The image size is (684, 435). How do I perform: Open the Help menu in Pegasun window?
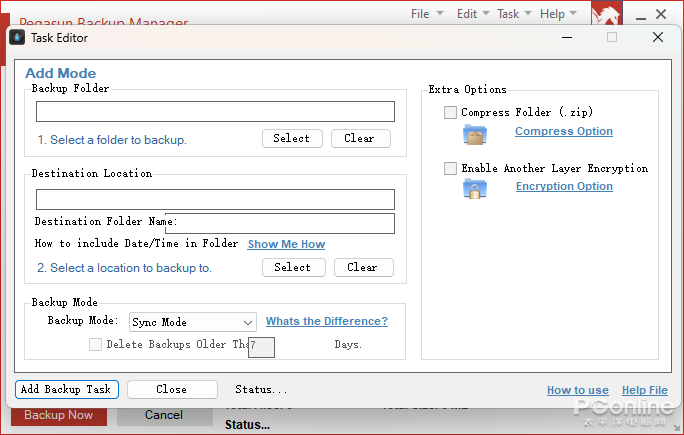tap(558, 14)
